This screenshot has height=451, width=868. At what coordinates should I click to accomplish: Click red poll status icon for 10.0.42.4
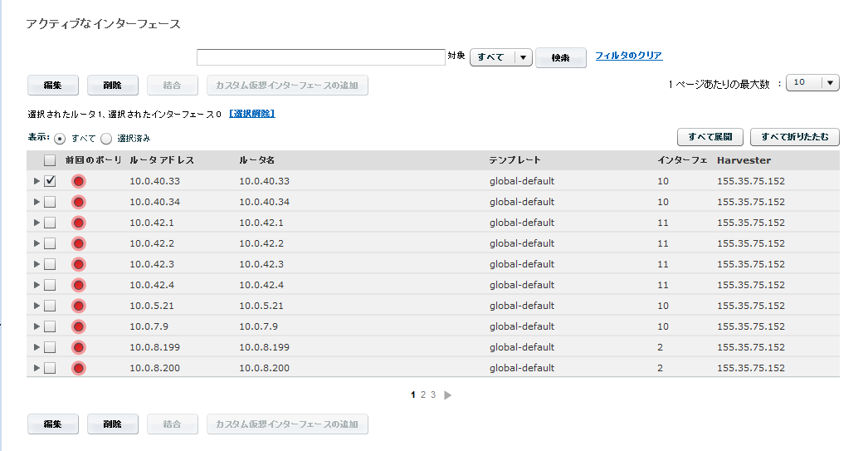(79, 285)
